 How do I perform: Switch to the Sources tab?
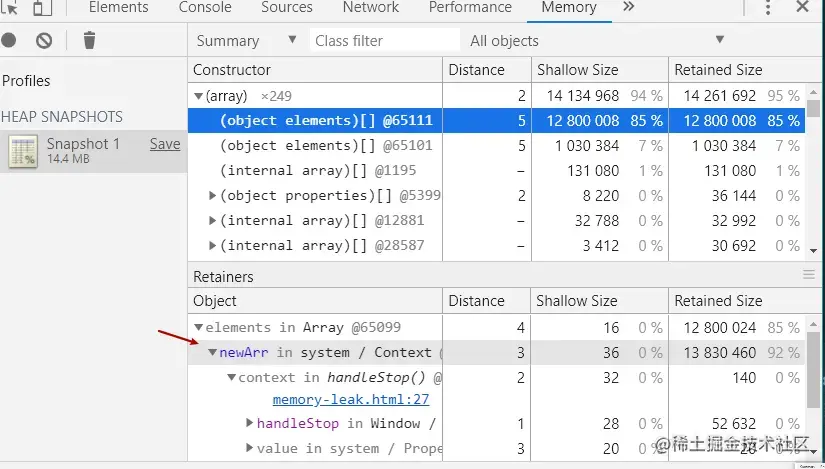[287, 7]
